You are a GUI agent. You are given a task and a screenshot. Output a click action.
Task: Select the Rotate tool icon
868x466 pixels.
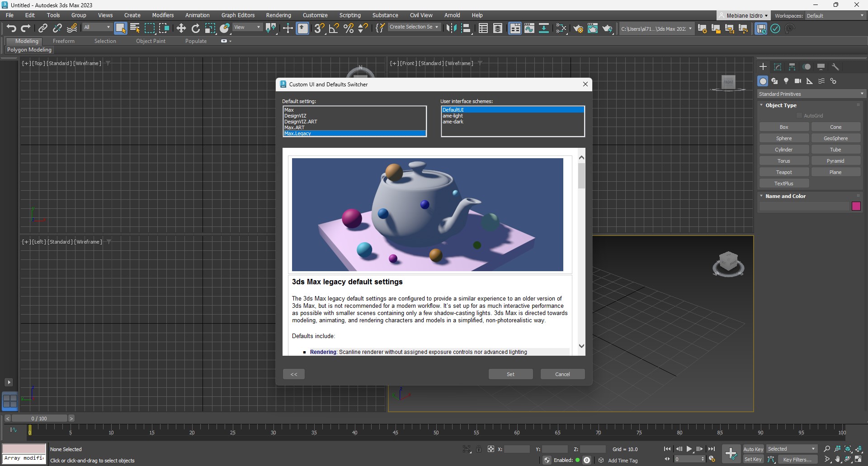195,28
